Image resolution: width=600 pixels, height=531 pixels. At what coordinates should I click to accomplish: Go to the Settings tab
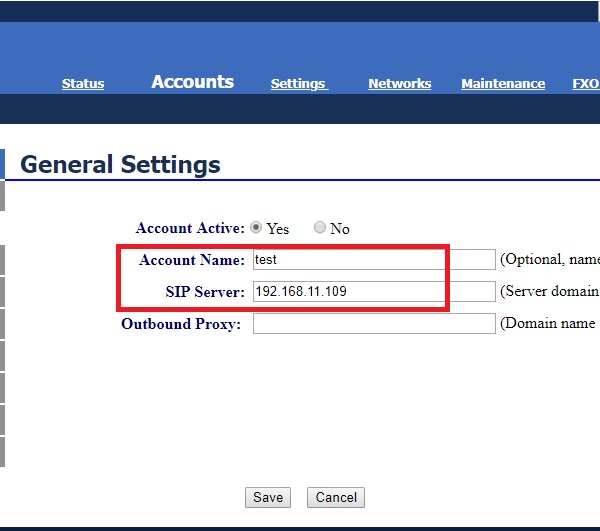[x=298, y=84]
